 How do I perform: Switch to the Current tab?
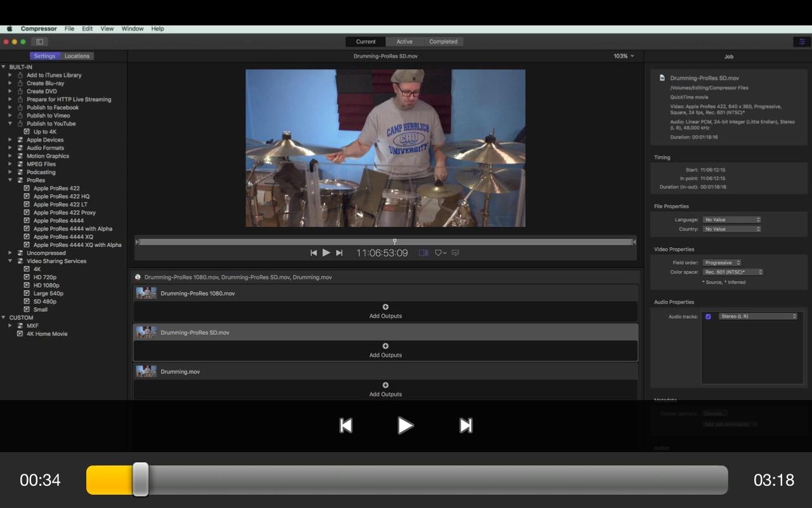pyautogui.click(x=366, y=42)
